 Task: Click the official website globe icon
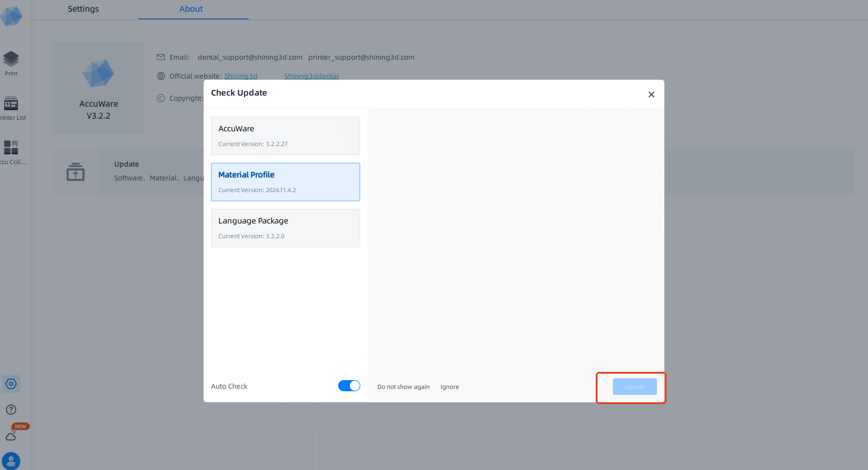(x=161, y=76)
